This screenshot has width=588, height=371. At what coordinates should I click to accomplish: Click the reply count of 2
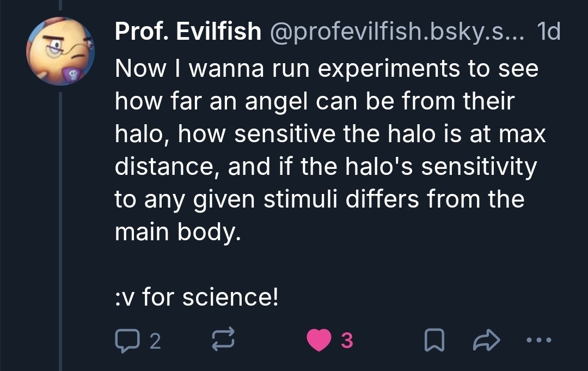[155, 342]
